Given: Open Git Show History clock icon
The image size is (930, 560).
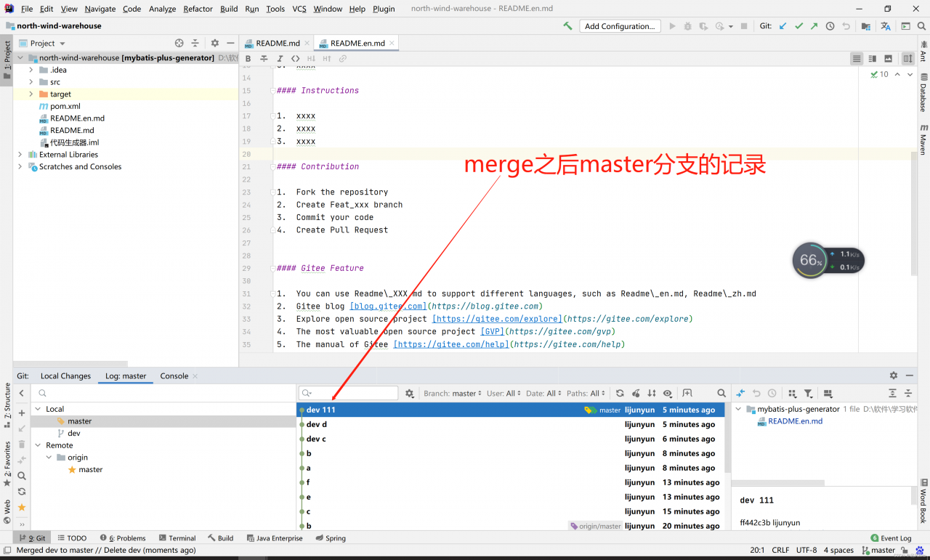Looking at the screenshot, I should point(830,26).
